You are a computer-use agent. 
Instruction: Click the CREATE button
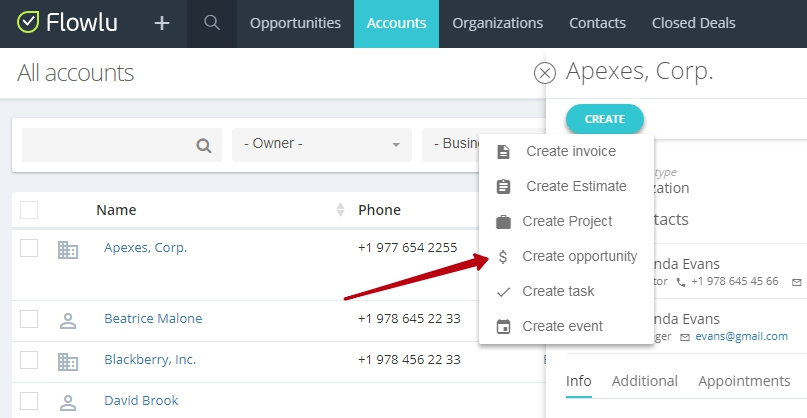605,119
